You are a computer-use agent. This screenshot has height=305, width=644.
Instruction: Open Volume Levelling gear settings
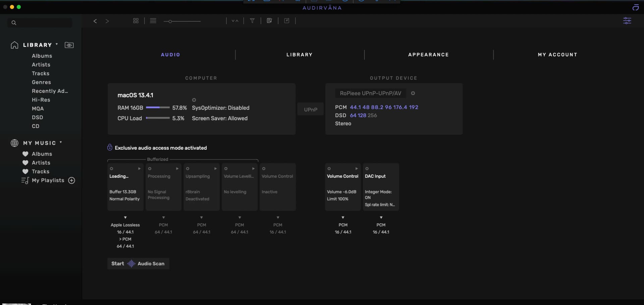point(226,169)
